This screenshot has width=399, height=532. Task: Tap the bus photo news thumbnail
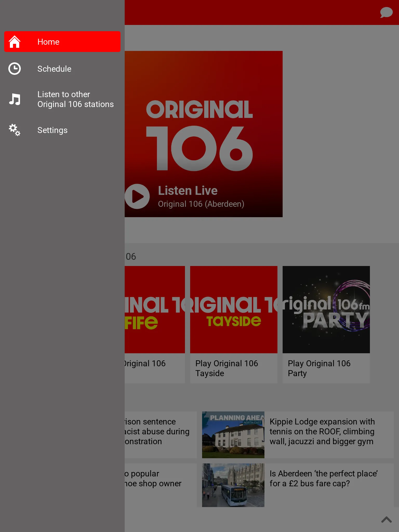point(233,485)
